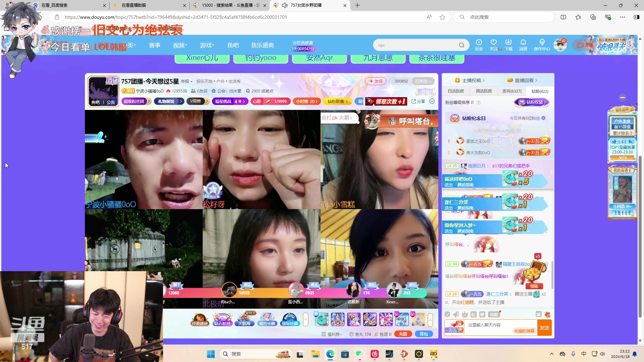Screen dimensions: 644x362
Task: Switch to 贵宾(6327) tab
Action: [512, 91]
